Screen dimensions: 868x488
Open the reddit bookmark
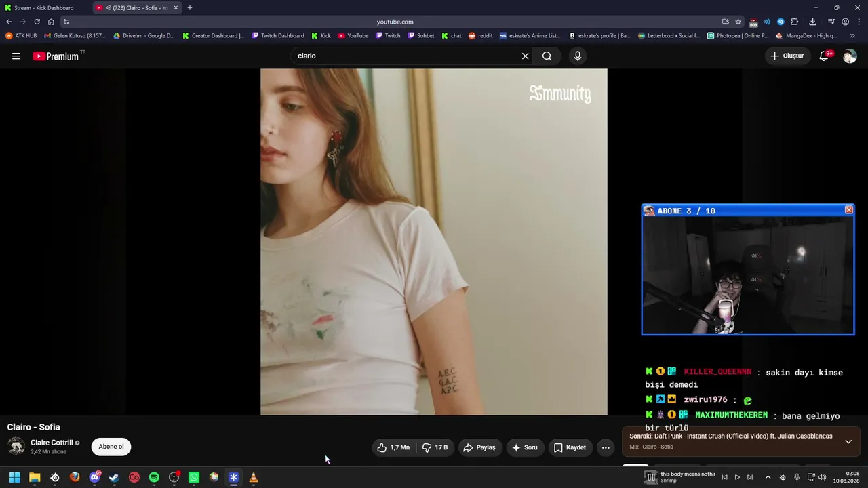(x=481, y=36)
